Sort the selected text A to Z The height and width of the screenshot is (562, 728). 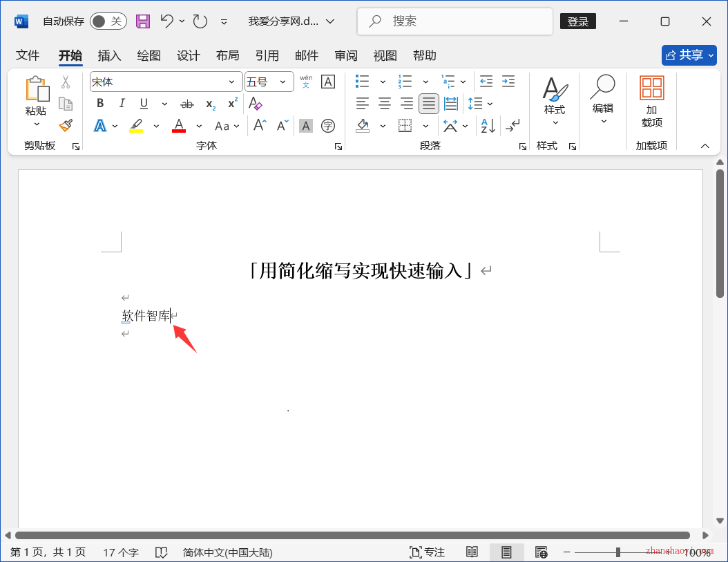click(488, 126)
